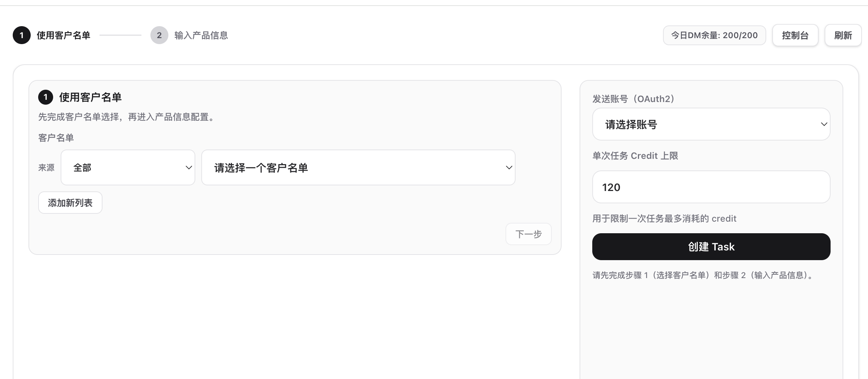
Task: Click the 单次任务 Credit 上限 label
Action: pyautogui.click(x=635, y=155)
